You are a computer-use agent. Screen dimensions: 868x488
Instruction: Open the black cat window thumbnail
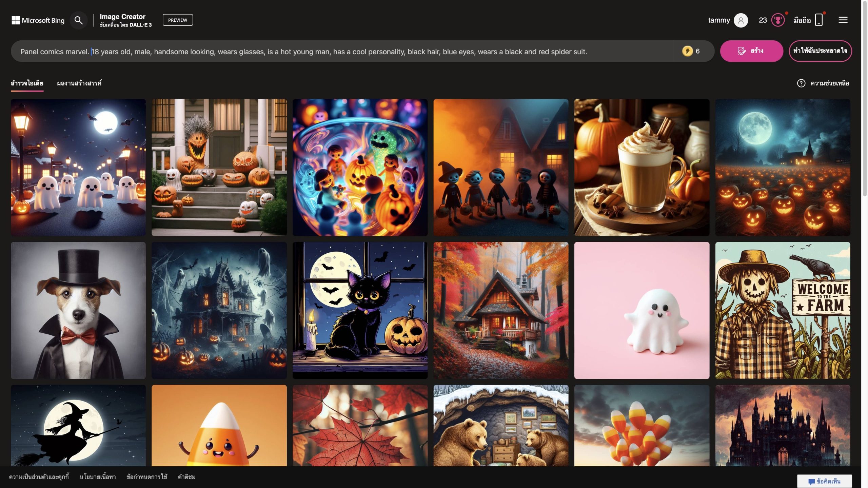(360, 310)
